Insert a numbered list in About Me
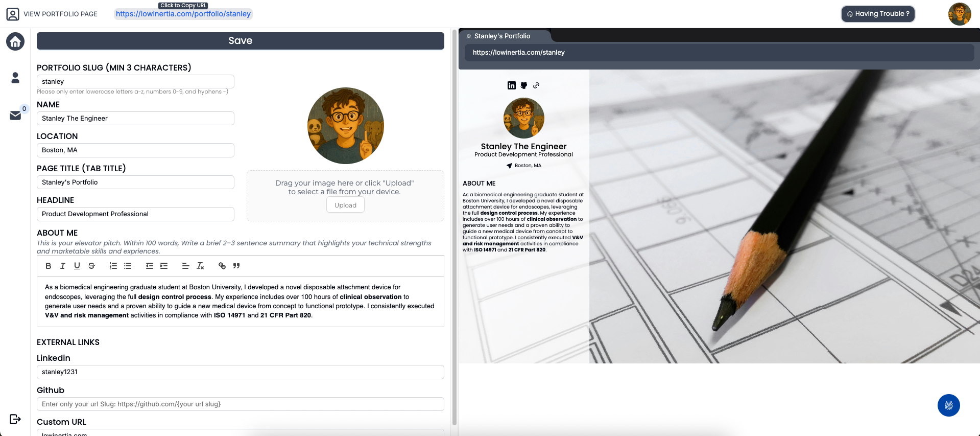This screenshot has height=436, width=980. point(113,266)
